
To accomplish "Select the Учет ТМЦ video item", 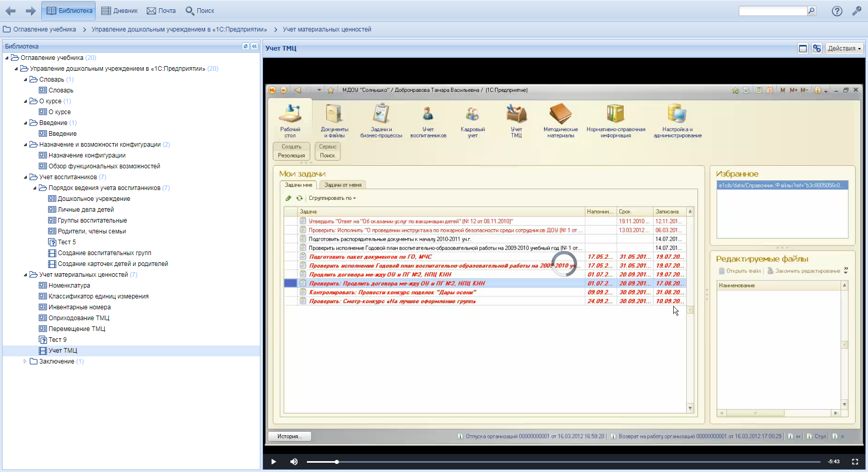I will pyautogui.click(x=63, y=351).
